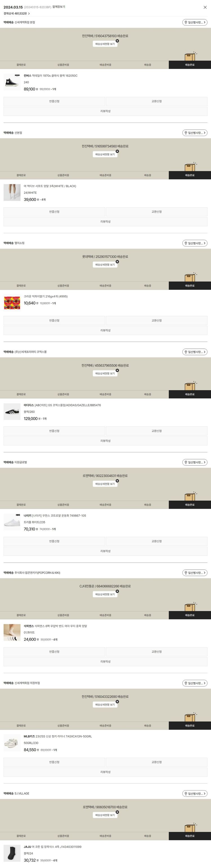Open Converse Chuck Taylor product thumbnail
Screen dimensions: 211x868
coord(12,82)
